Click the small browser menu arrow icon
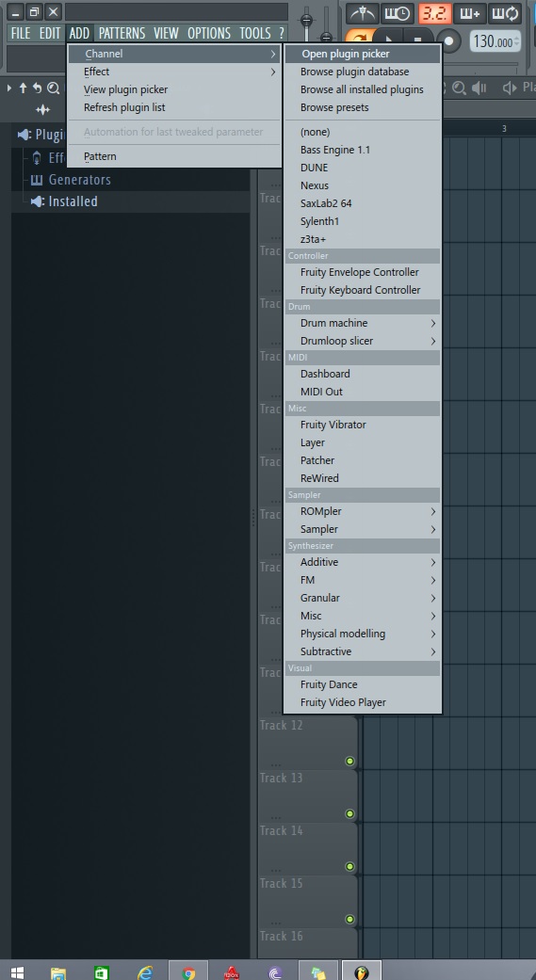The image size is (536, 980). [x=9, y=88]
